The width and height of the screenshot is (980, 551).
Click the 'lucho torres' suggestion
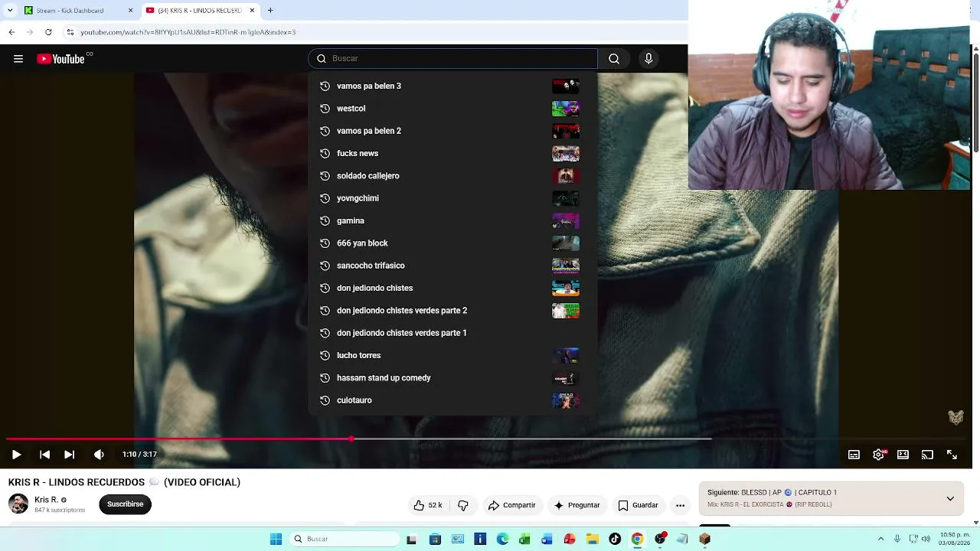(x=452, y=355)
